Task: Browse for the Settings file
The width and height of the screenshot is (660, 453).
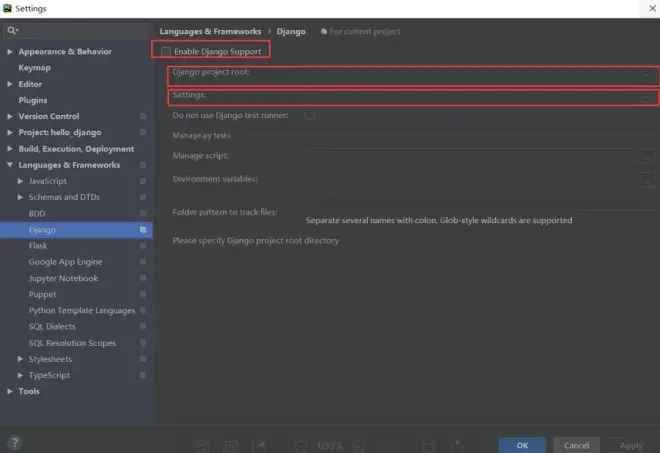Action: click(647, 98)
